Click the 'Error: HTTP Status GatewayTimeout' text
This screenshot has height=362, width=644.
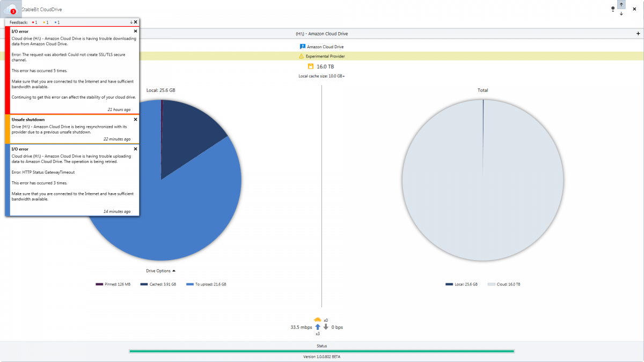43,172
